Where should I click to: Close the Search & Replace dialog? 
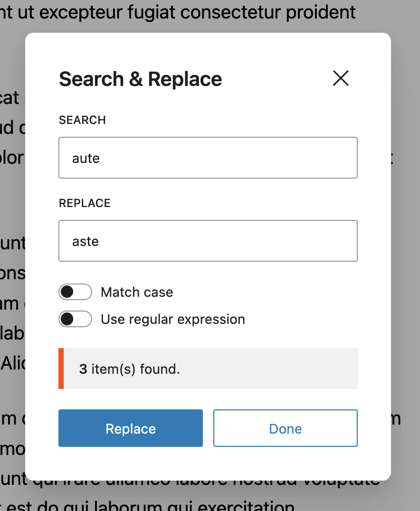tap(341, 78)
